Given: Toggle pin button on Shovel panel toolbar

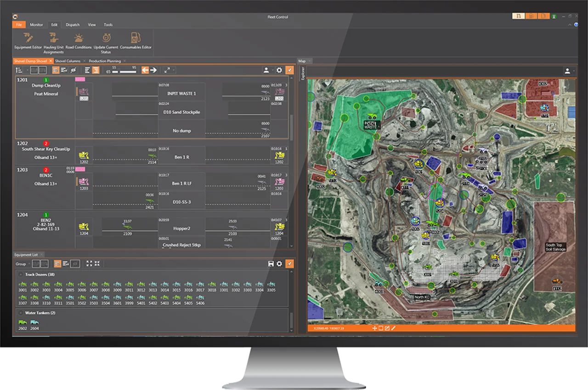Looking at the screenshot, I should 289,70.
